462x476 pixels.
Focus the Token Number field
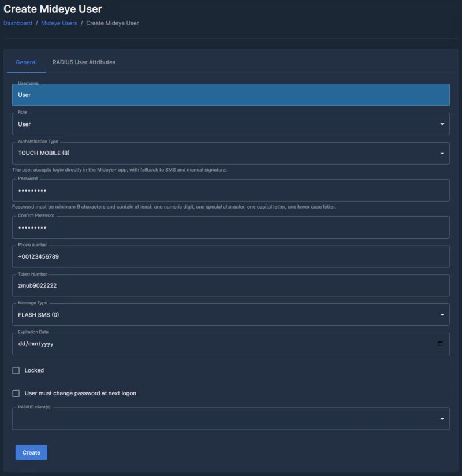click(x=231, y=285)
